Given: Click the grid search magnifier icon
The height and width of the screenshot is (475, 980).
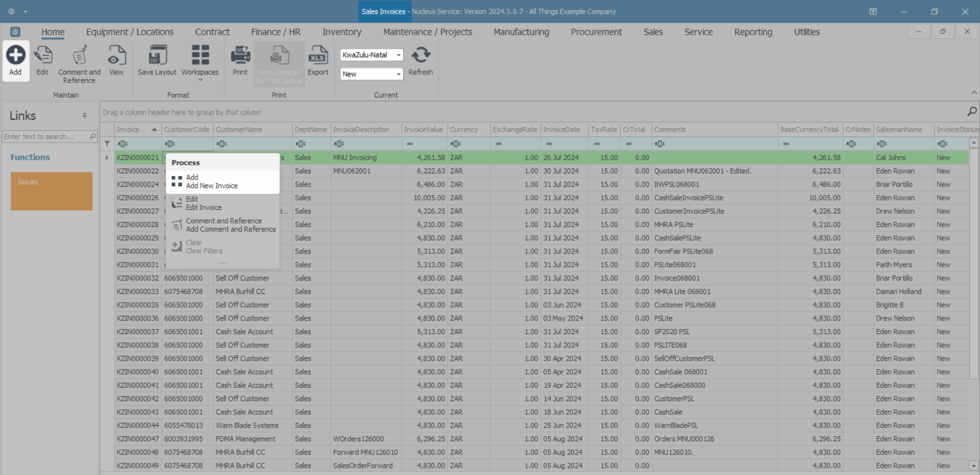Looking at the screenshot, I should point(972,111).
